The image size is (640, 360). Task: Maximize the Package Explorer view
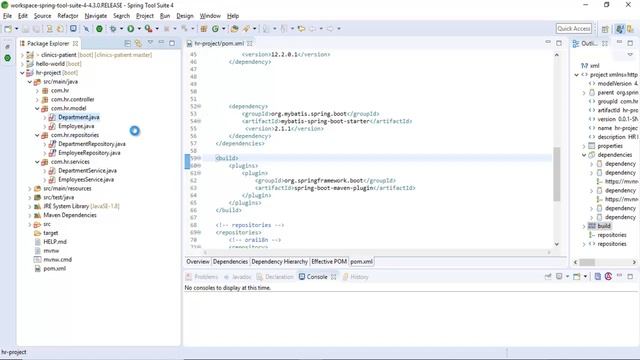tap(172, 43)
